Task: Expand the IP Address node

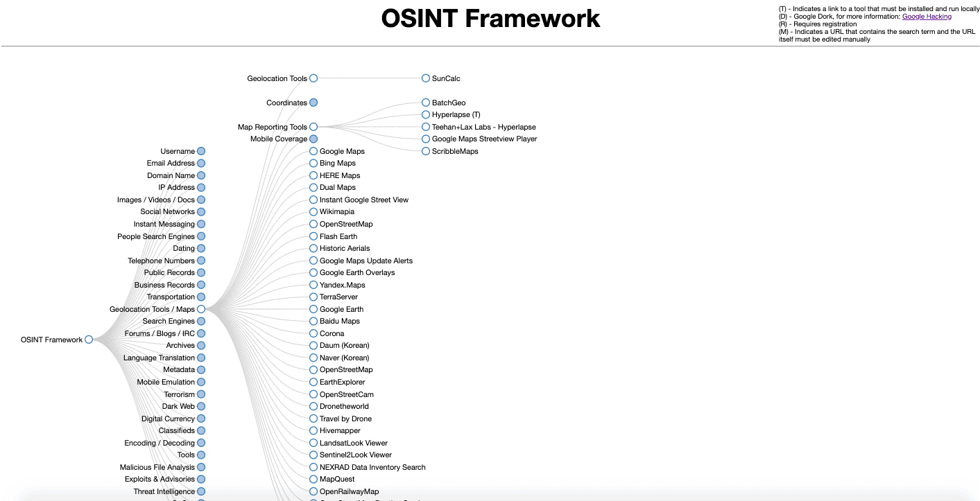Action: click(201, 188)
